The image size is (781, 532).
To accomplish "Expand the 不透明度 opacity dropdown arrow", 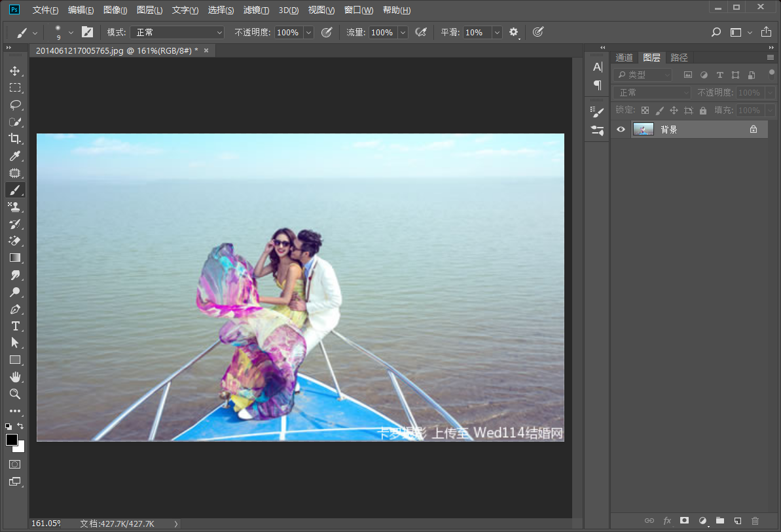I will click(x=308, y=32).
